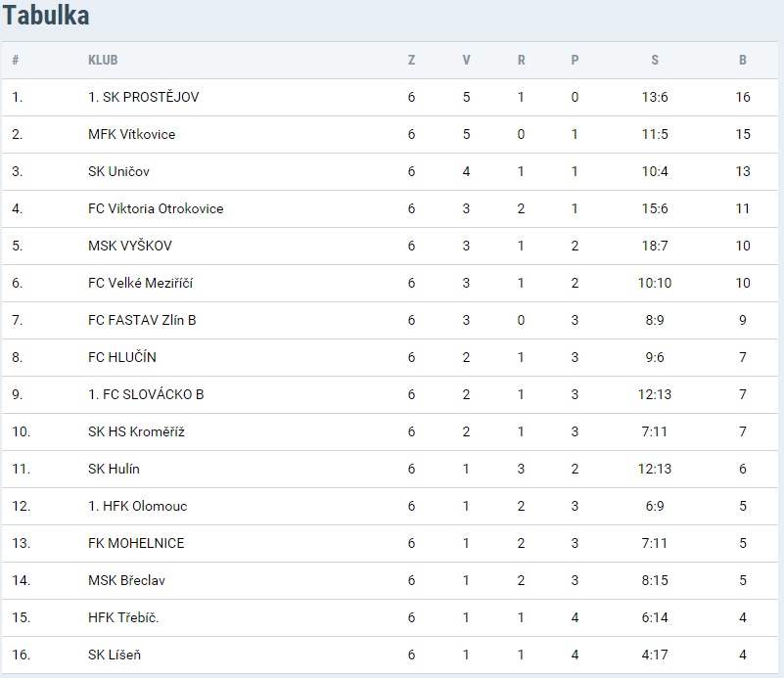Click the MSK Břeclav club name
The height and width of the screenshot is (678, 784).
point(126,580)
